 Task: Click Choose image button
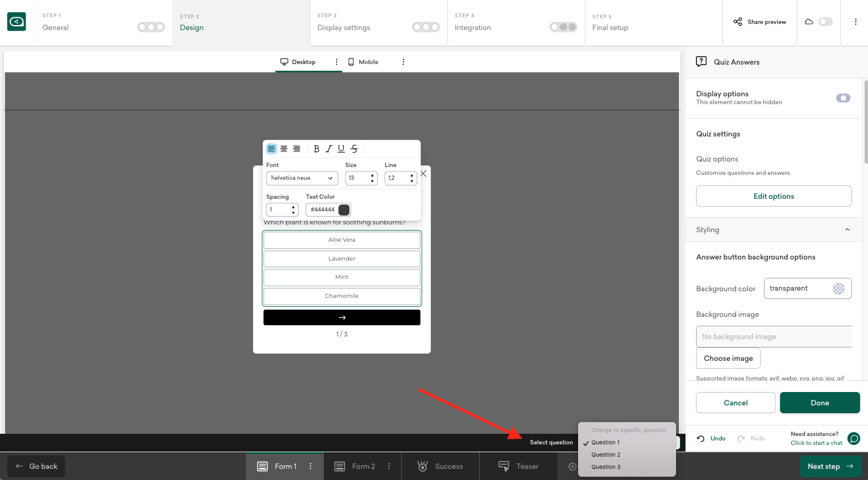(x=728, y=358)
